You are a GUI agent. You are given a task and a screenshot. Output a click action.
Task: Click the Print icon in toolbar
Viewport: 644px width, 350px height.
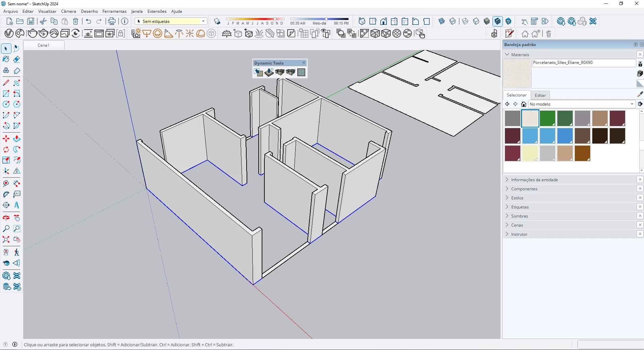pos(112,21)
